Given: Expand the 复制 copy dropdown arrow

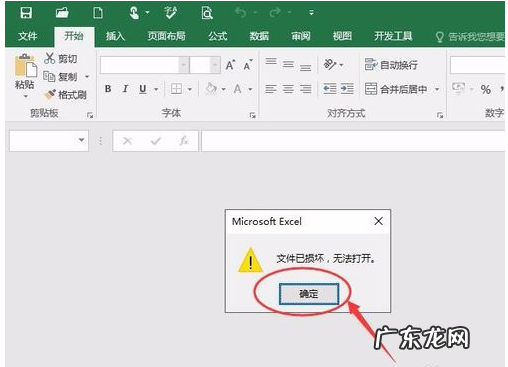Looking at the screenshot, I should point(87,77).
